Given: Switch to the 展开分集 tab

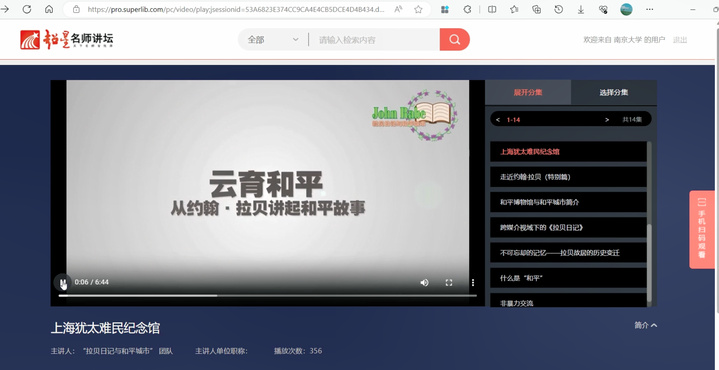Looking at the screenshot, I should click(x=528, y=92).
